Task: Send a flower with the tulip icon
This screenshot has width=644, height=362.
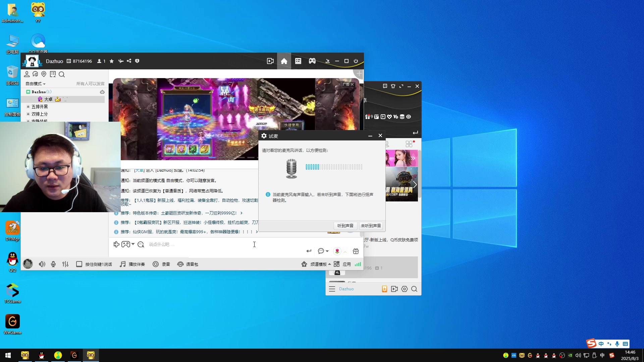Action: click(337, 251)
